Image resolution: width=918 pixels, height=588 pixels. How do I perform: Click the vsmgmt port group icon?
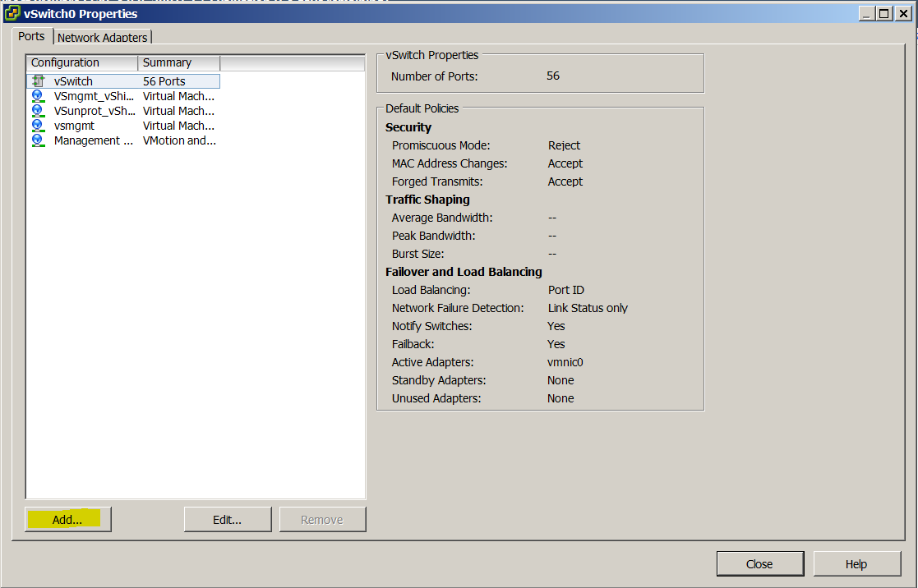pyautogui.click(x=38, y=126)
